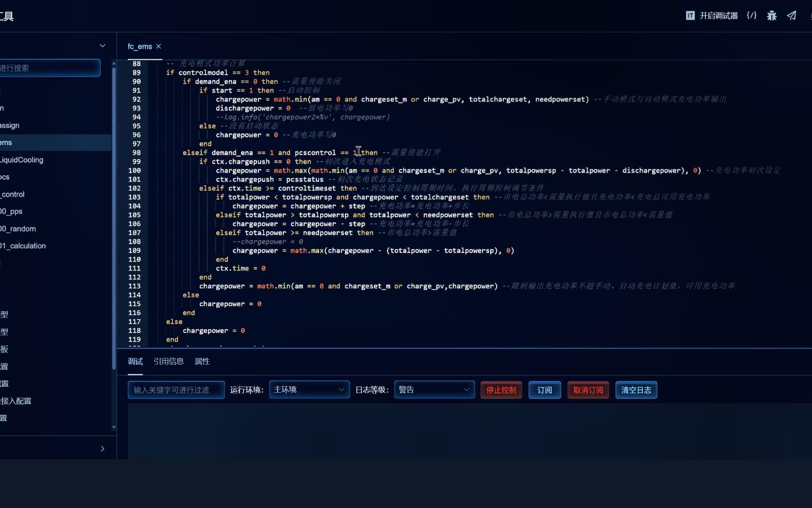Click the 清空日志 button
Screen dimensions: 812x508
(636, 390)
